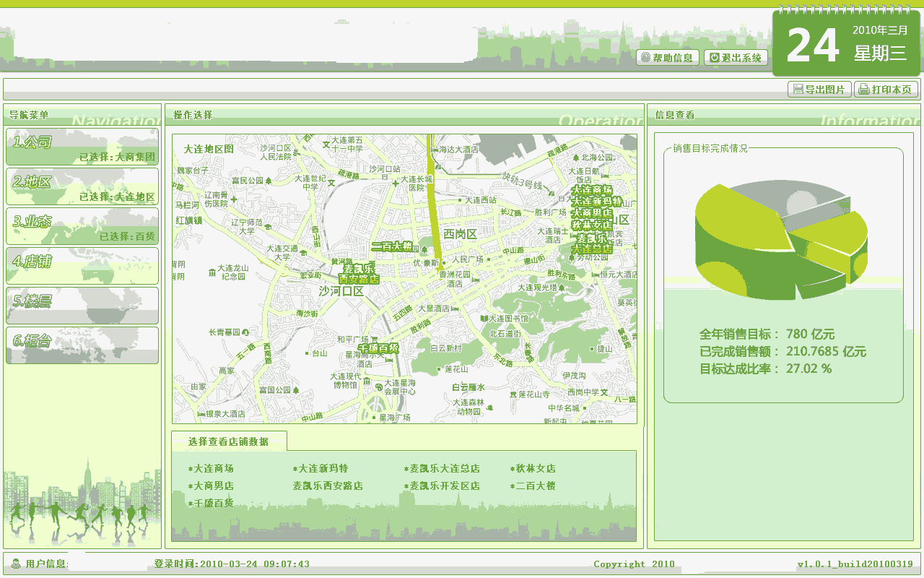Click the 星期三 weekday text in calendar
Image resolution: width=924 pixels, height=578 pixels.
tap(880, 53)
